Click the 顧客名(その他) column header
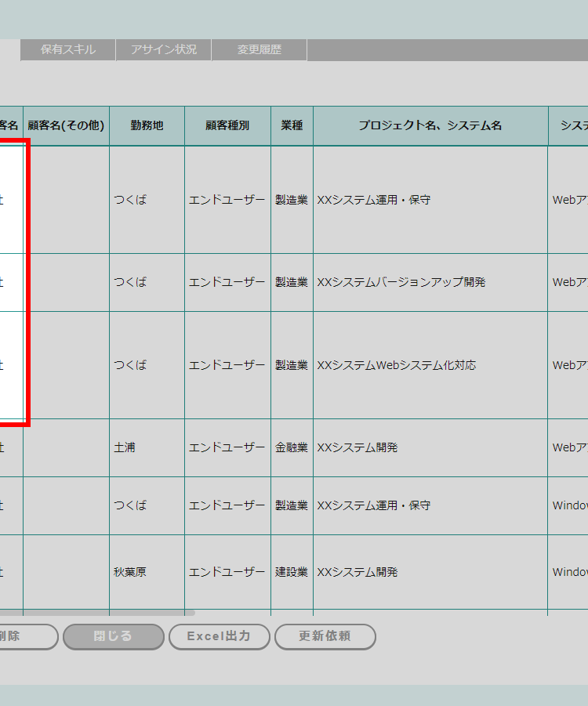 [x=66, y=125]
